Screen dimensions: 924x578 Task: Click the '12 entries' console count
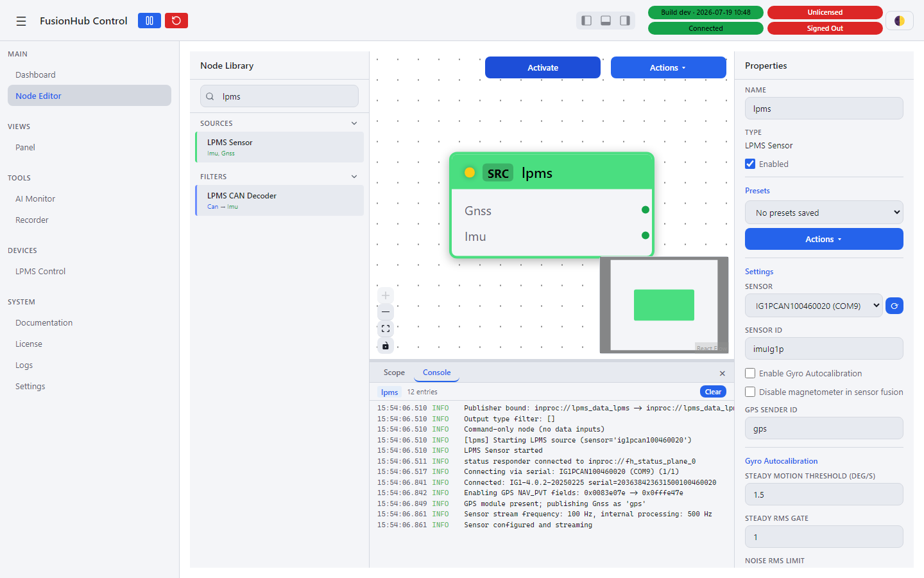point(422,392)
